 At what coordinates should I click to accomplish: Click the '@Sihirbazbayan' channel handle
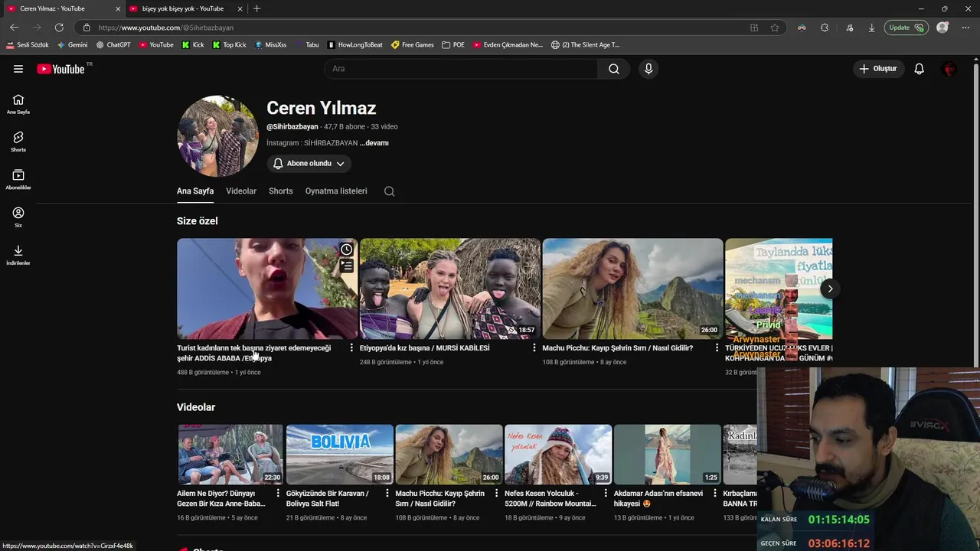(292, 127)
